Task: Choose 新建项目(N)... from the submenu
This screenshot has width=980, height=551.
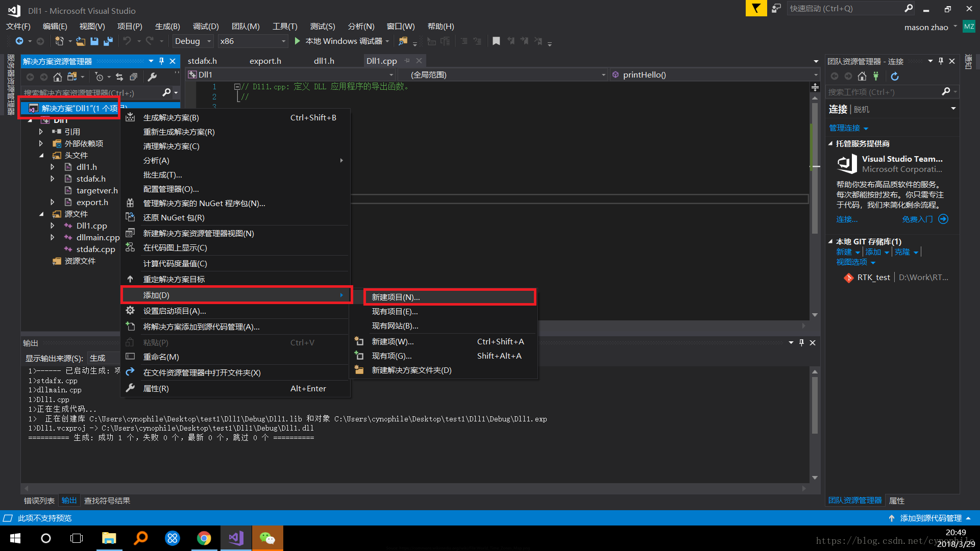Action: click(450, 297)
